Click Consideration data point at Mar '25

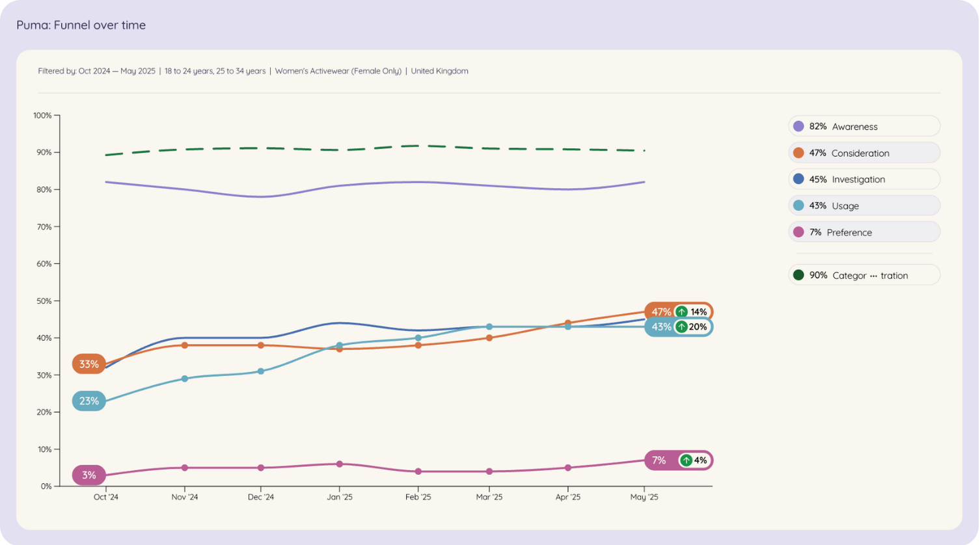pyautogui.click(x=489, y=338)
